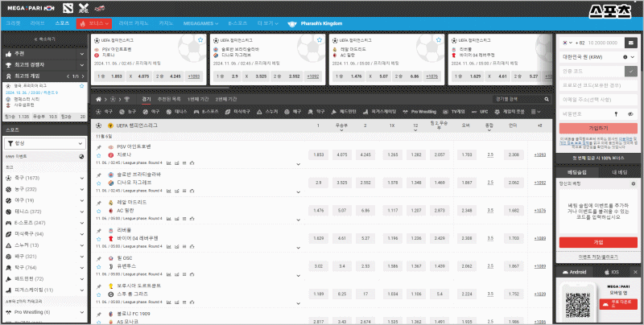The height and width of the screenshot is (325, 644).
Task: Open the 항상 time filter dropdown
Action: pos(45,144)
